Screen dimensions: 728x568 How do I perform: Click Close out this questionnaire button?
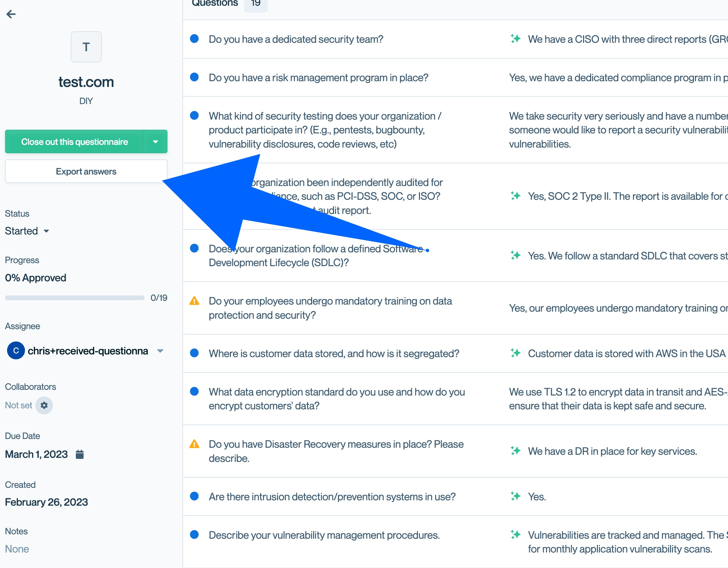point(74,142)
